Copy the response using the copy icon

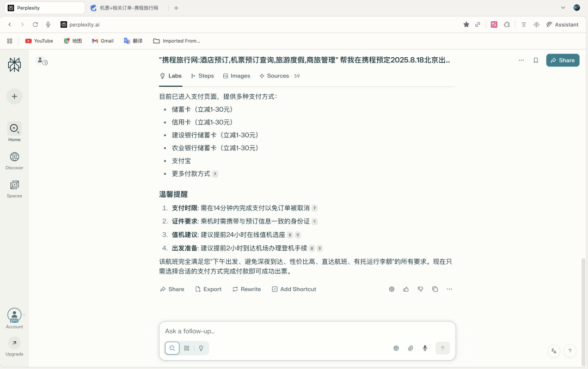click(435, 289)
